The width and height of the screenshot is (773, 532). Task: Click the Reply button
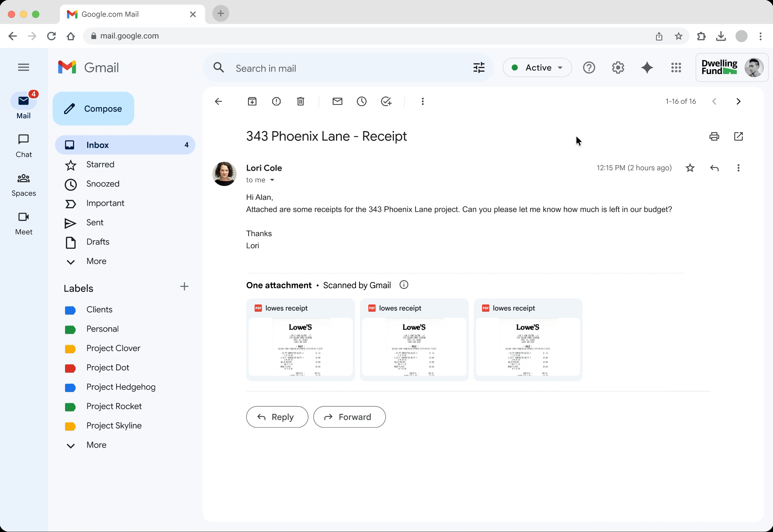click(277, 417)
